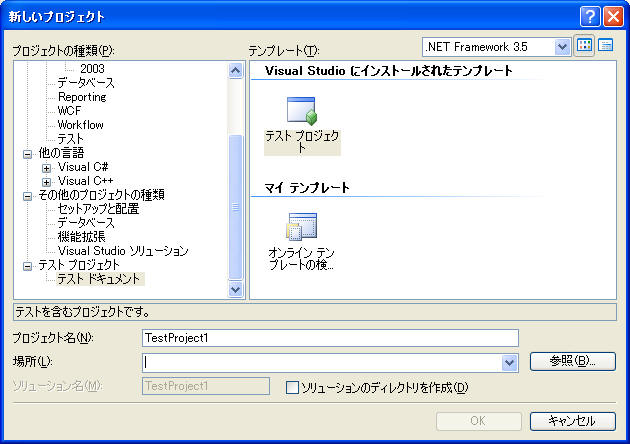Collapse the 他の言語 tree node
The height and width of the screenshot is (444, 630).
point(27,154)
